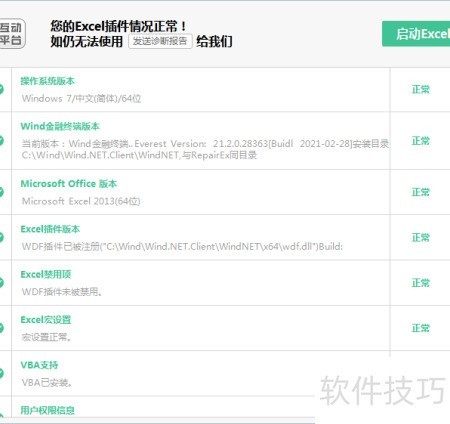Select the 用户权限信息 heading
450x424 pixels.
tap(47, 410)
